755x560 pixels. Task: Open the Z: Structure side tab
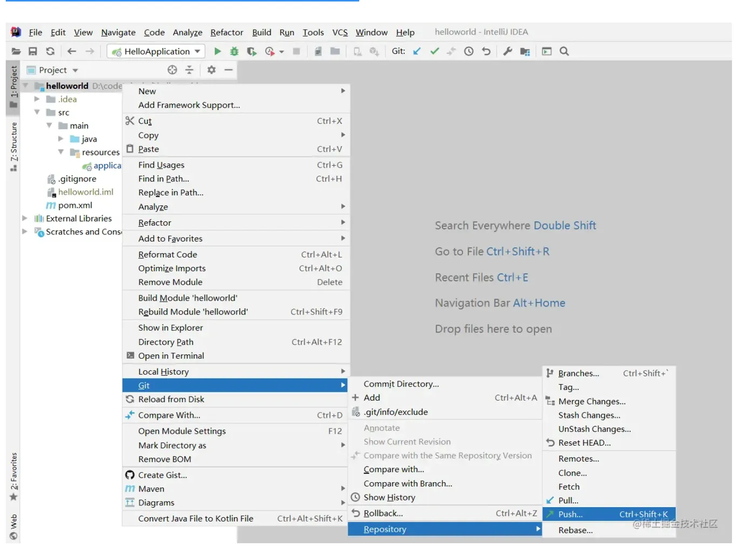[13, 146]
